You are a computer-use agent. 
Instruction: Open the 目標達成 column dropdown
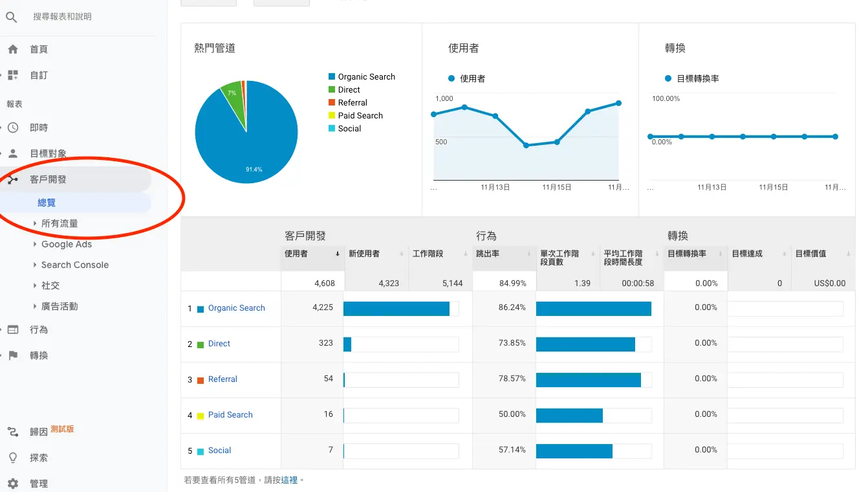click(785, 254)
